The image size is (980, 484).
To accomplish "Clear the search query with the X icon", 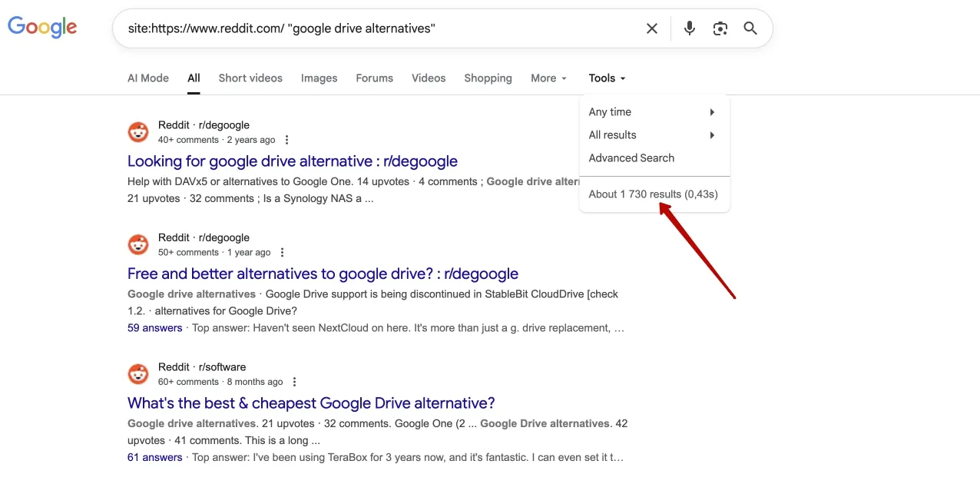I will click(x=652, y=28).
